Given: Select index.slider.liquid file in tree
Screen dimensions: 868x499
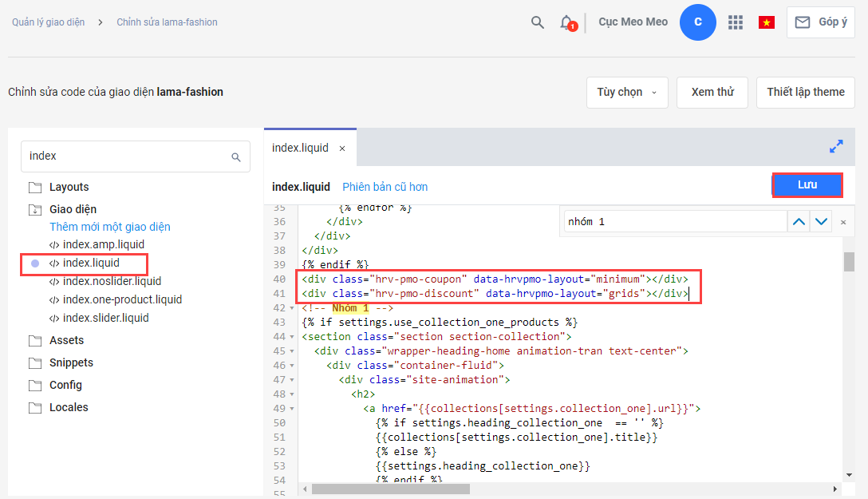Looking at the screenshot, I should pos(105,318).
